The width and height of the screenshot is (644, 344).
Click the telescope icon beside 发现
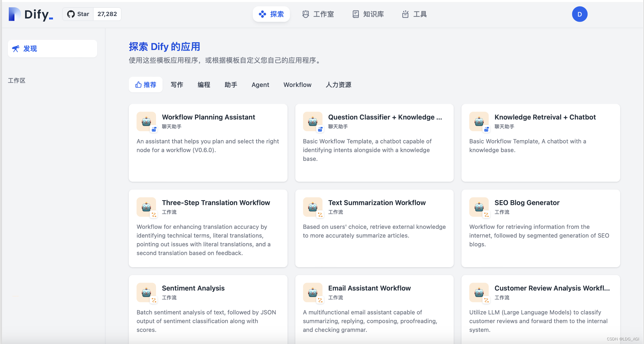tap(16, 49)
